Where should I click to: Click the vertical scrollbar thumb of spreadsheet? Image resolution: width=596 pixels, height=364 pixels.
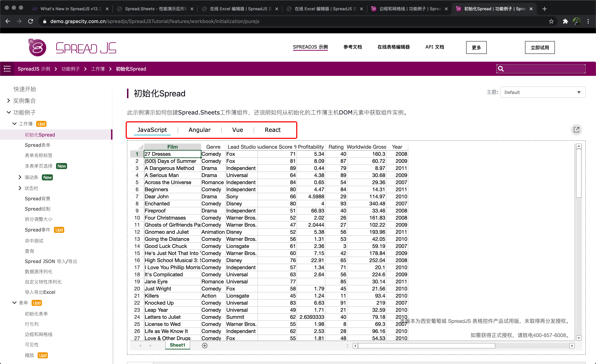pyautogui.click(x=579, y=173)
